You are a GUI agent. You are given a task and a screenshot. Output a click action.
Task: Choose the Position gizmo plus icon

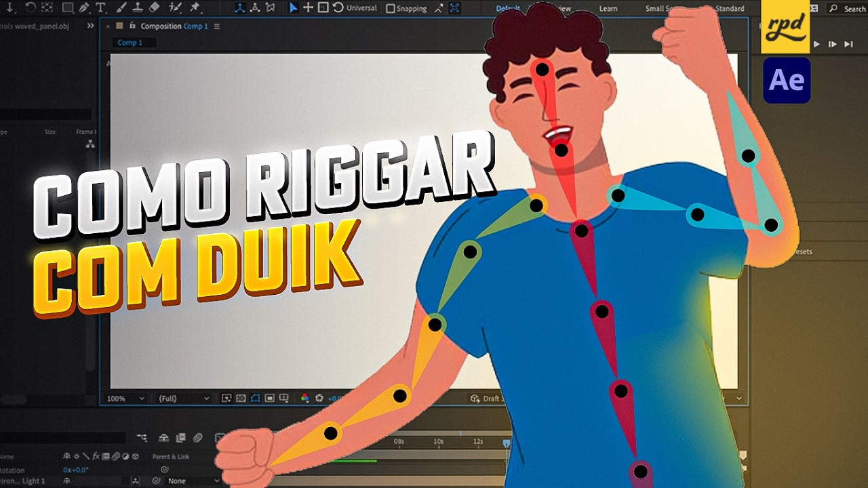click(308, 7)
